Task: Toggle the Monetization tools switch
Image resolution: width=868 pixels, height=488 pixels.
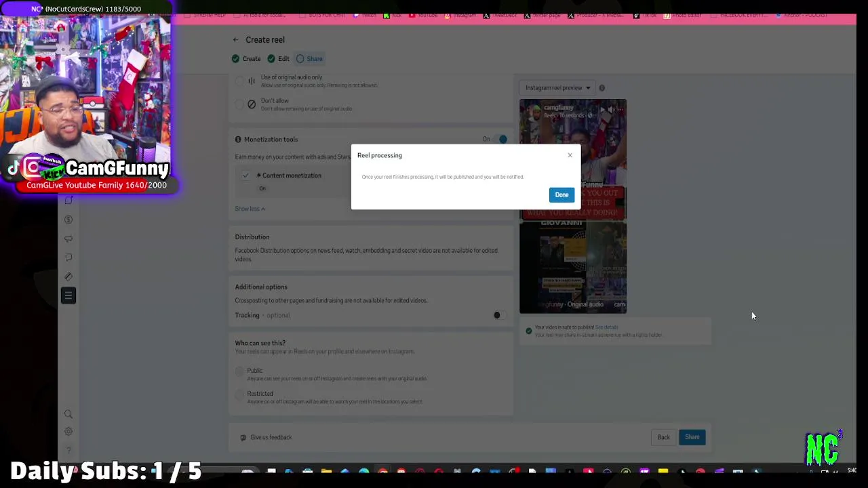Action: tap(500, 140)
